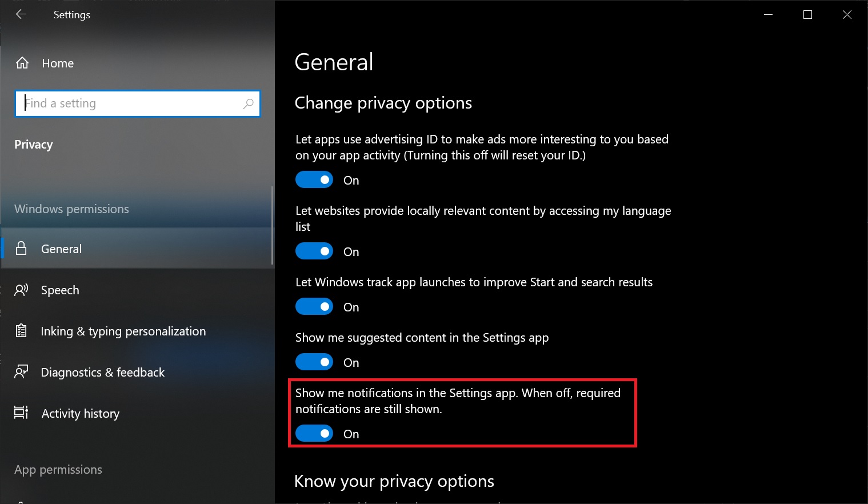This screenshot has height=504, width=868.
Task: Click the Activity history icon
Action: (x=21, y=413)
